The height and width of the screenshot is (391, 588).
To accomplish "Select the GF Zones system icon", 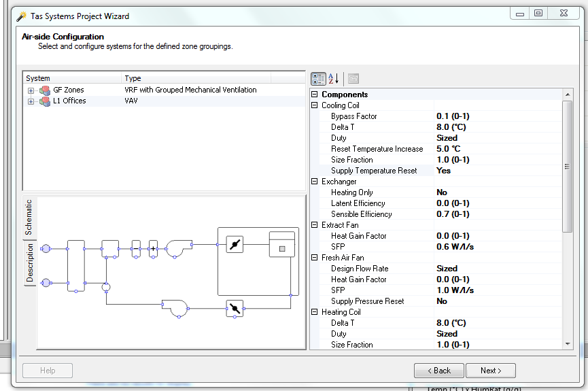I will 45,90.
